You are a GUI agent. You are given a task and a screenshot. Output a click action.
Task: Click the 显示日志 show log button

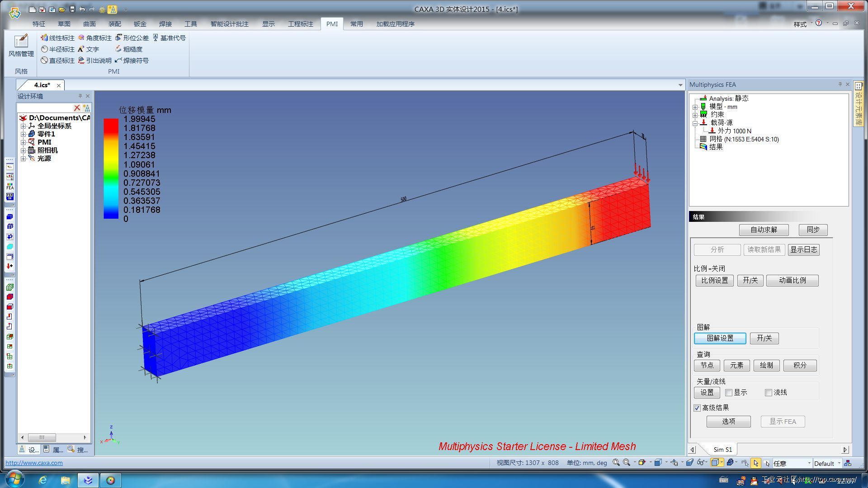(x=804, y=250)
